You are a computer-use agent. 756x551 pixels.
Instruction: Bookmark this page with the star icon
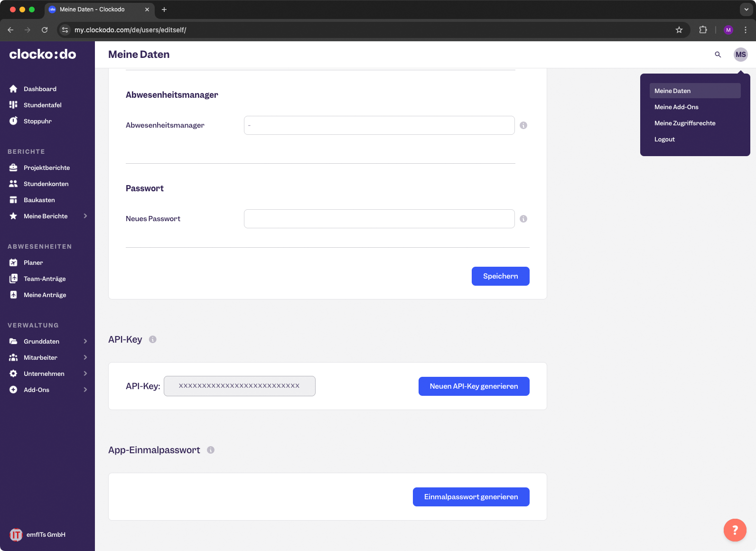pyautogui.click(x=679, y=30)
